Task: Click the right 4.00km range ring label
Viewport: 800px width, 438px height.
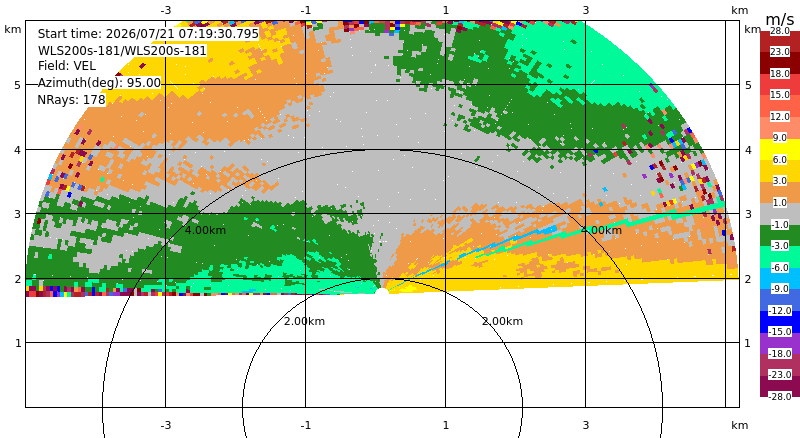Action: tap(601, 230)
